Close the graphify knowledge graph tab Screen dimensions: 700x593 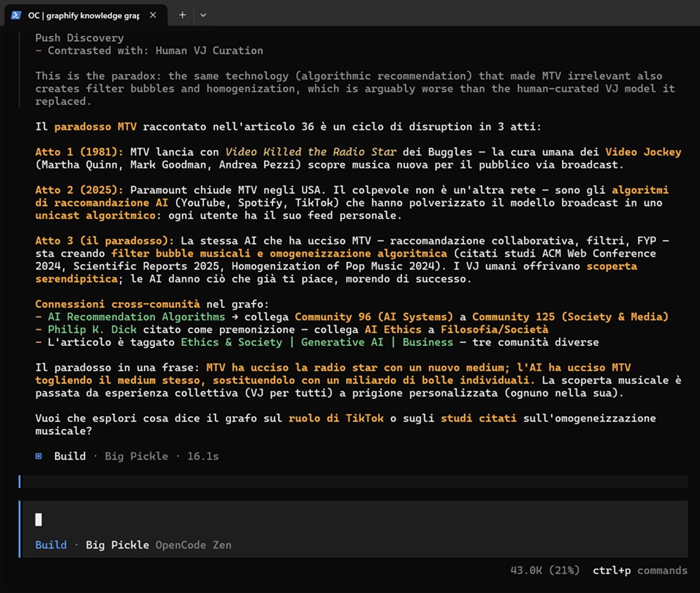[x=153, y=15]
